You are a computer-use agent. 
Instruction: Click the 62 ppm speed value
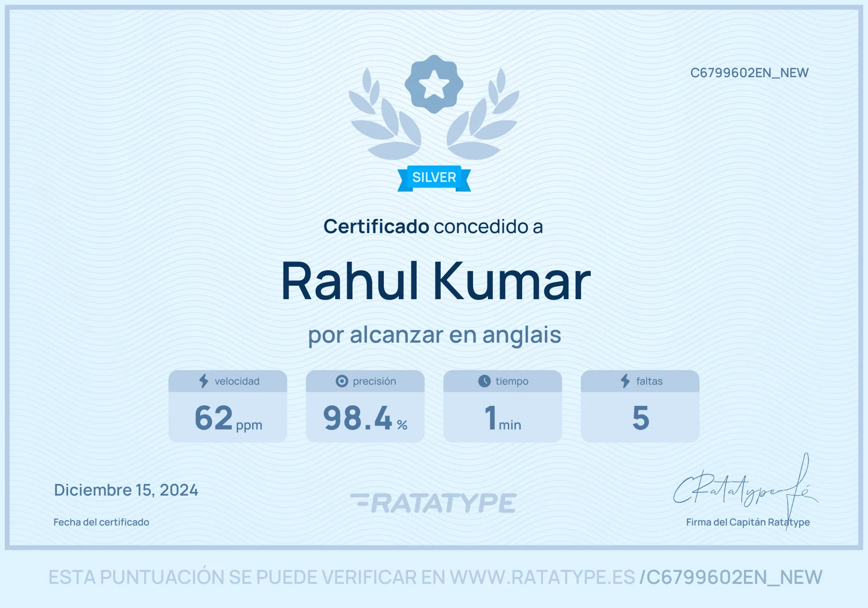[x=229, y=418]
